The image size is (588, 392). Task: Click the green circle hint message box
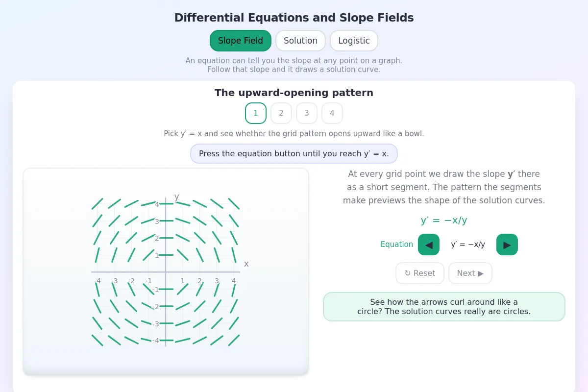tap(444, 307)
